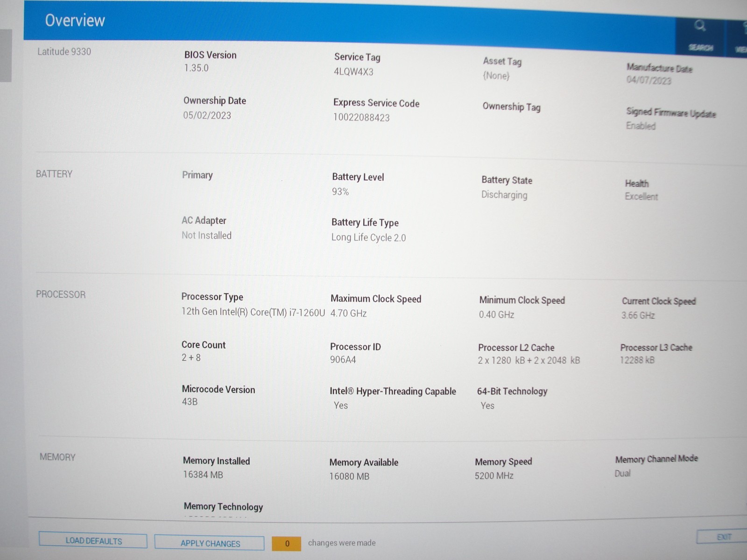
Task: Select processor ID 906A4
Action: pos(343,360)
